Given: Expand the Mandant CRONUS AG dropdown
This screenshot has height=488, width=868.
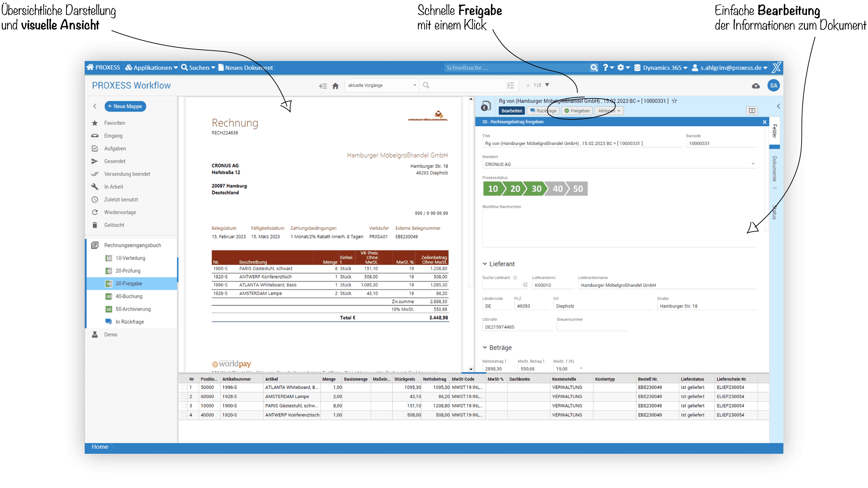Looking at the screenshot, I should [x=753, y=164].
